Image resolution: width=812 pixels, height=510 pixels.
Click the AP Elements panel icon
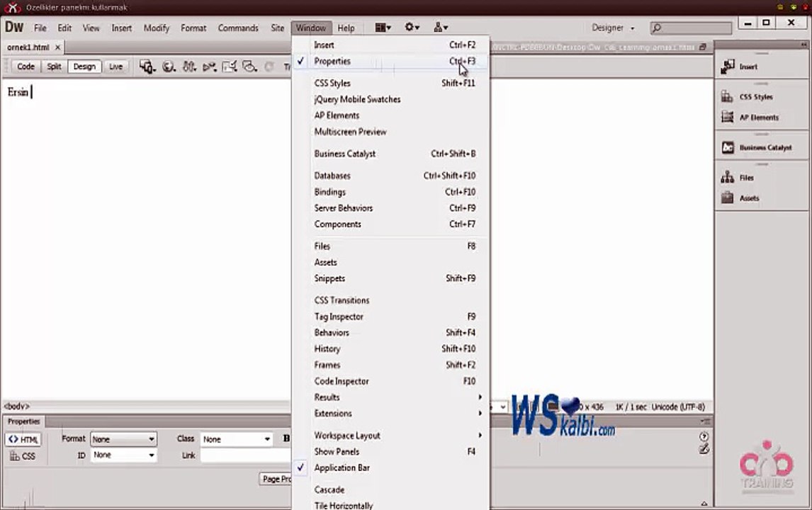pyautogui.click(x=727, y=117)
